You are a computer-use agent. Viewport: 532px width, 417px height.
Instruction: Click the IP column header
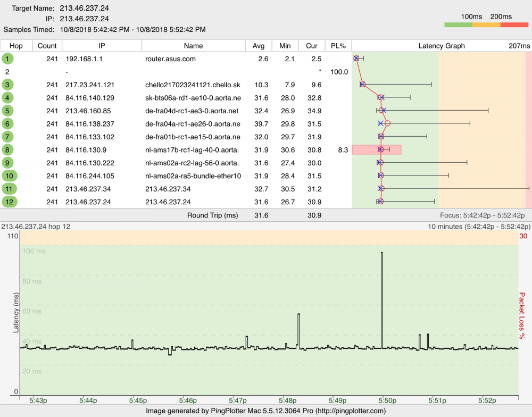(102, 46)
